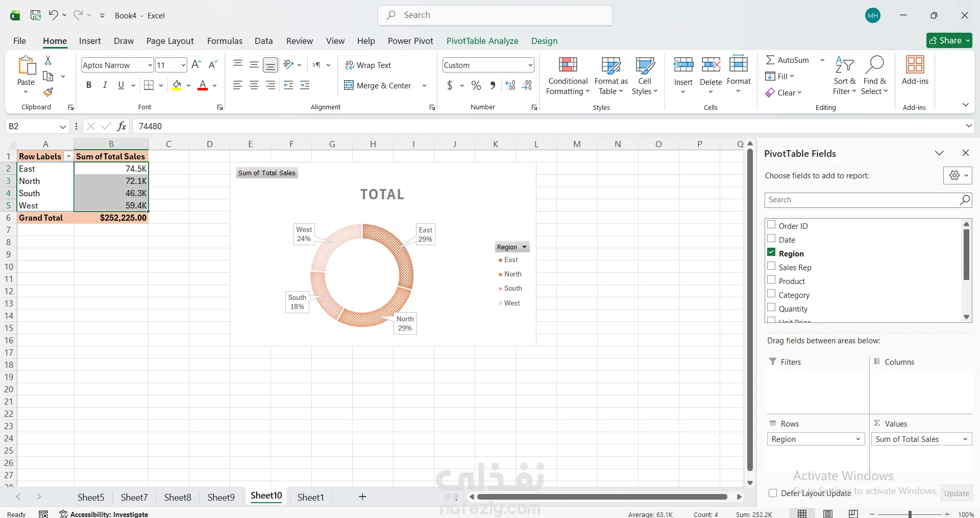Apply bold formatting with the B icon
This screenshot has width=980, height=518.
click(x=89, y=85)
